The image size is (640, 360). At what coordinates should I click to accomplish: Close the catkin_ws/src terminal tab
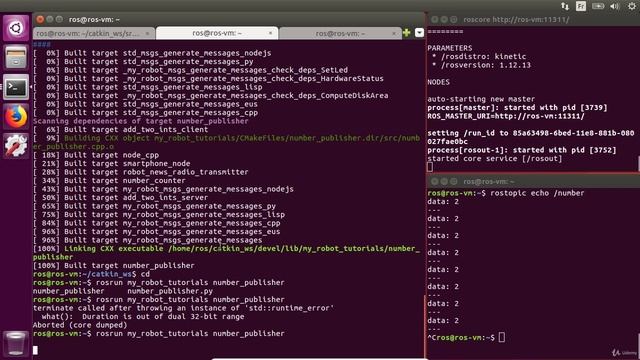coord(147,33)
